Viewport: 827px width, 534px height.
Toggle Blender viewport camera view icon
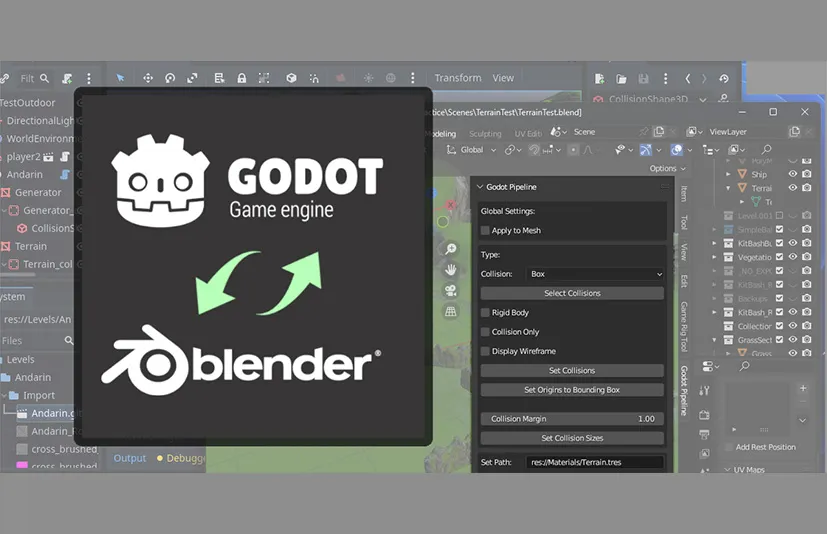click(450, 290)
